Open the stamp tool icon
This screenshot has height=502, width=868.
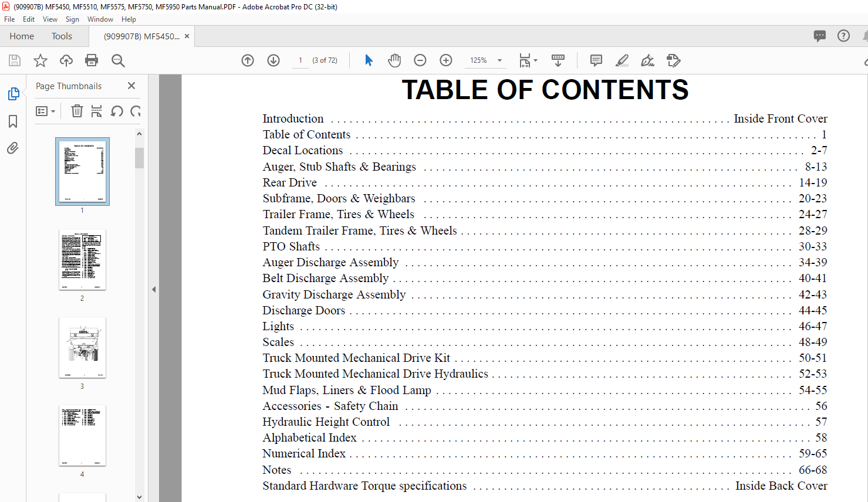(673, 60)
